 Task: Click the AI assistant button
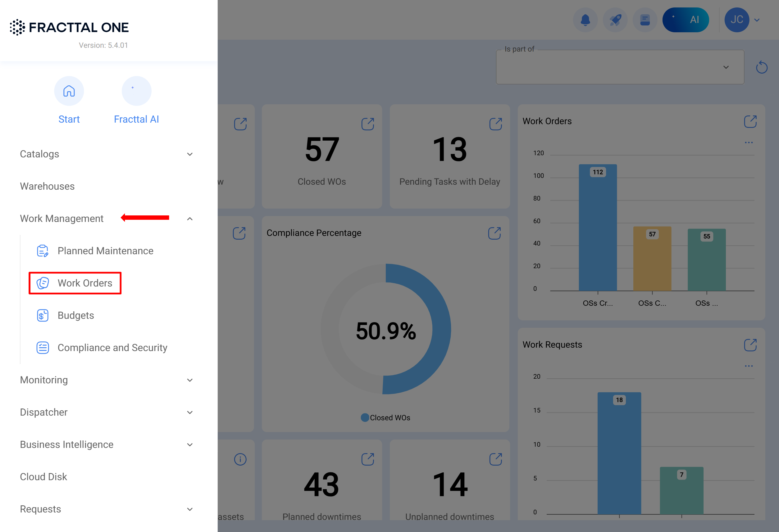(x=685, y=20)
